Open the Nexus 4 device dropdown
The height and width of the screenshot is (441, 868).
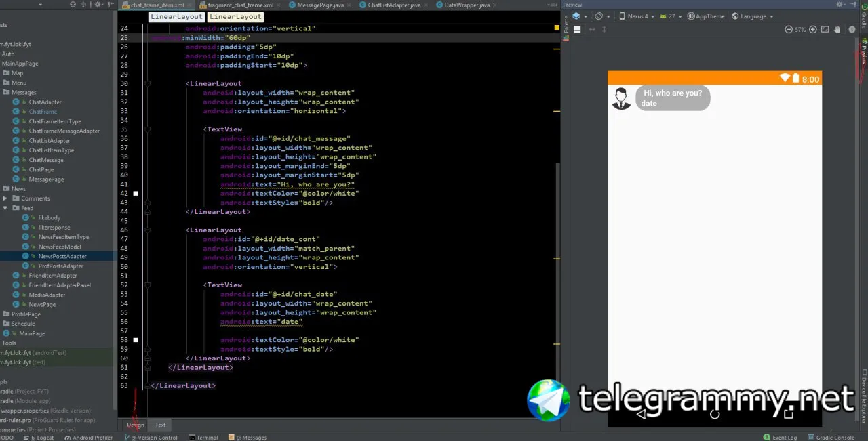click(637, 16)
